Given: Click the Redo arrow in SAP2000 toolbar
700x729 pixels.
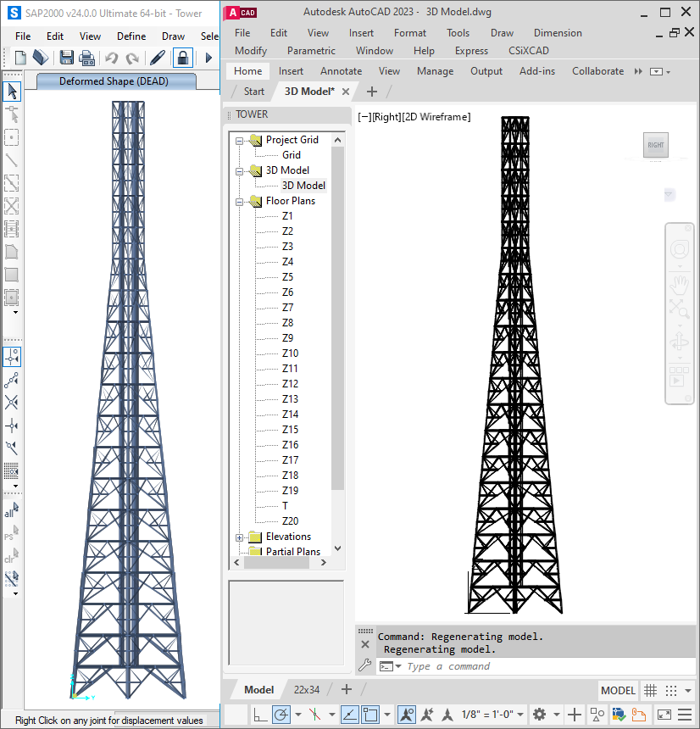Looking at the screenshot, I should (132, 58).
